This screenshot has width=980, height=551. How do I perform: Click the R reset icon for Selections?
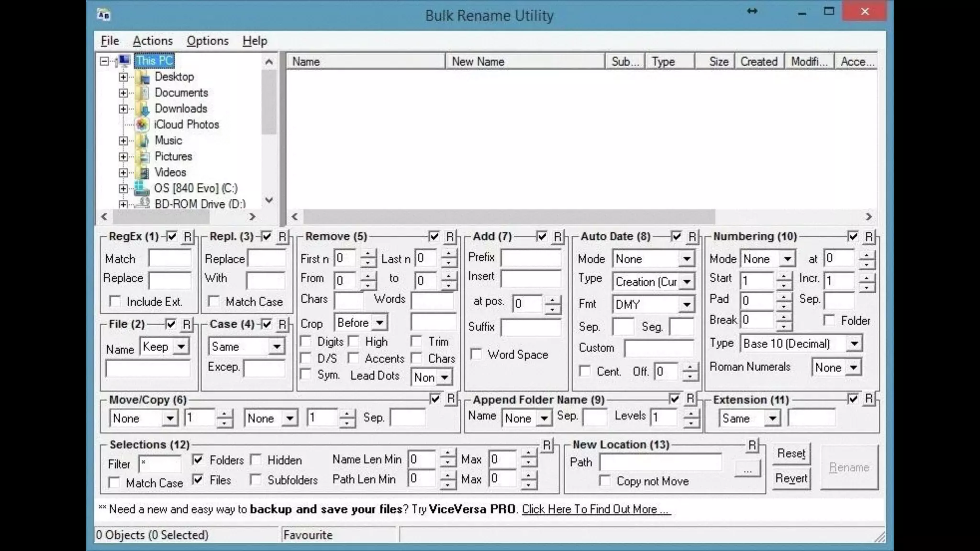547,445
